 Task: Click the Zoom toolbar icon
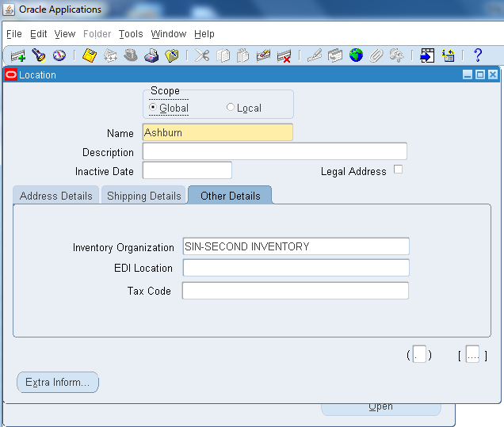tap(335, 55)
